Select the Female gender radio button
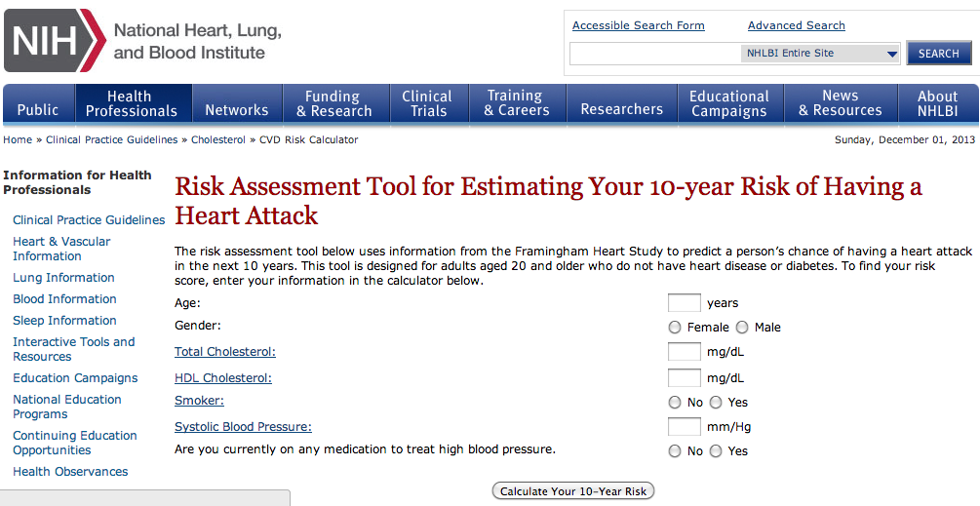The width and height of the screenshot is (980, 506). (x=675, y=328)
